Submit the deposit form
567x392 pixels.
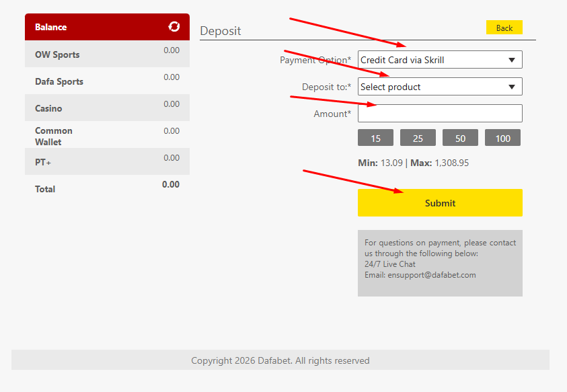point(440,203)
